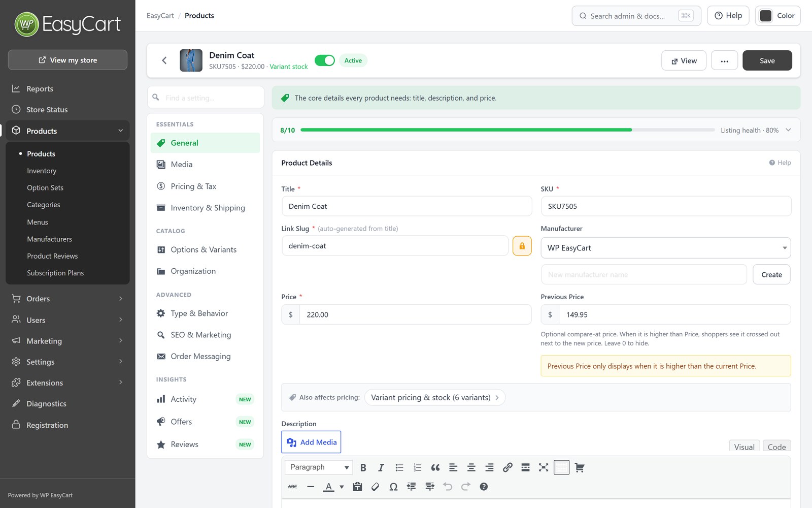
Task: Open the Manufacturer dropdown
Action: click(666, 248)
